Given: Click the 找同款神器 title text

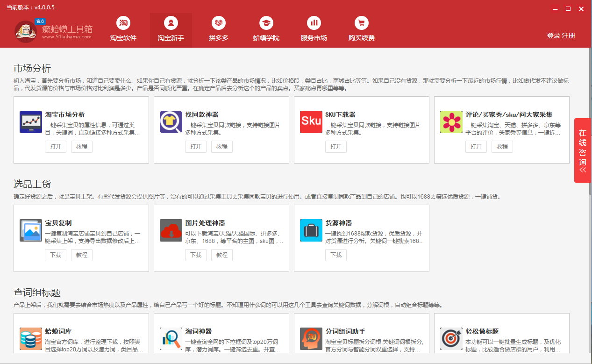Looking at the screenshot, I should tap(202, 114).
